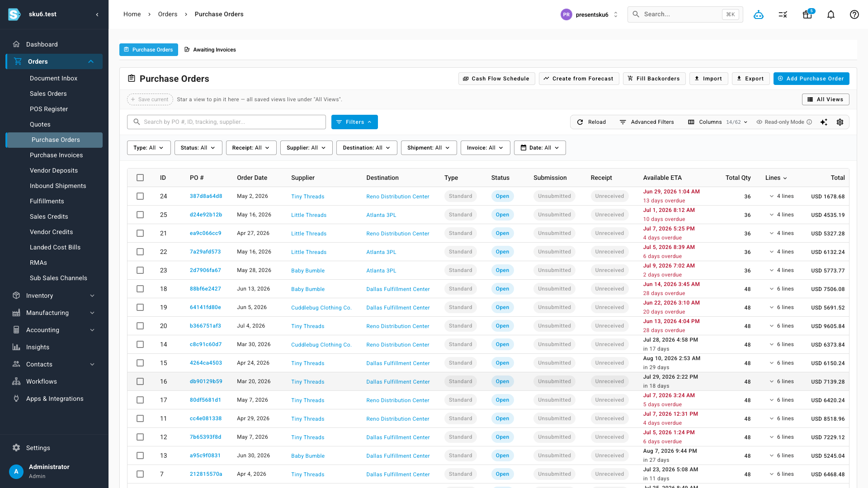Click the PO search input field
868x488 pixels.
226,122
